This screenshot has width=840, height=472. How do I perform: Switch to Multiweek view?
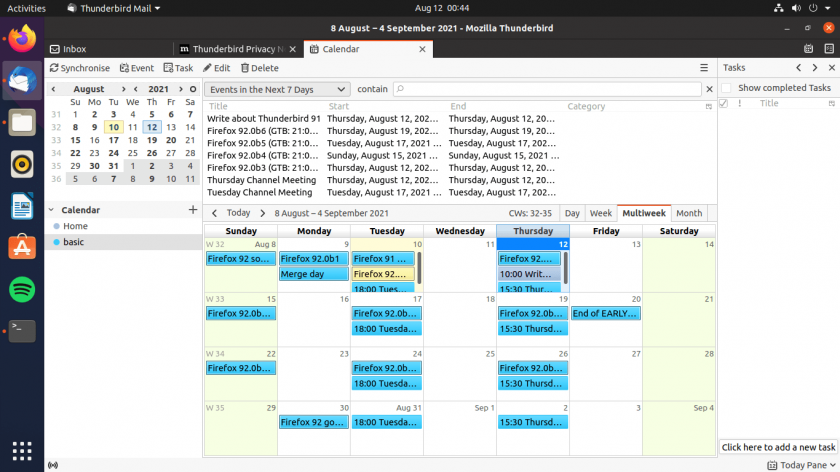(x=643, y=213)
